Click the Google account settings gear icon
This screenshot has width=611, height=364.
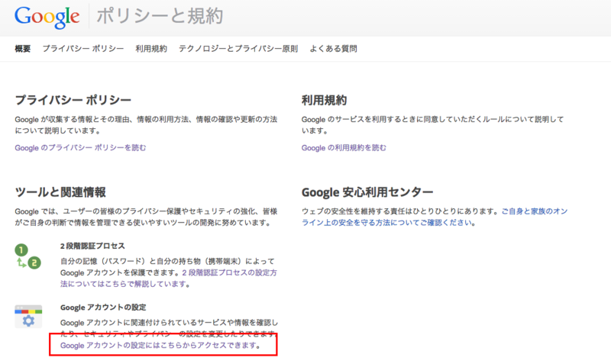(28, 317)
